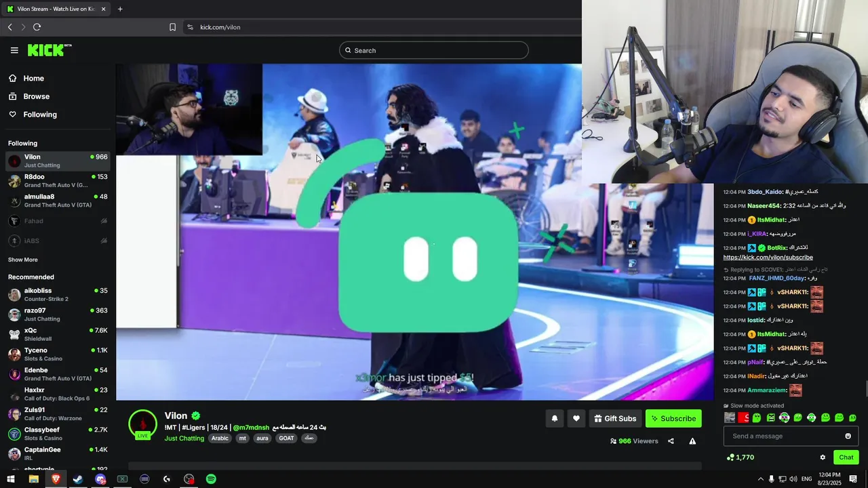Click the GOAT stream tag

(x=286, y=439)
